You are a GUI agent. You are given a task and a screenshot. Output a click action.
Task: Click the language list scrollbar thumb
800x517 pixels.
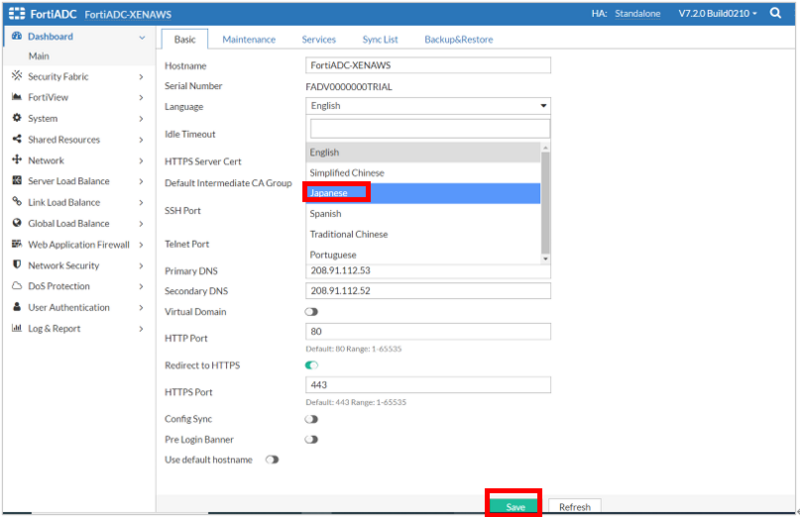click(x=545, y=203)
